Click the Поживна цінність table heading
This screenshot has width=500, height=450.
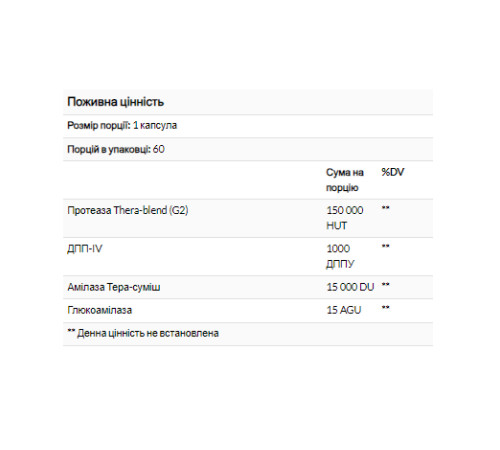[115, 102]
